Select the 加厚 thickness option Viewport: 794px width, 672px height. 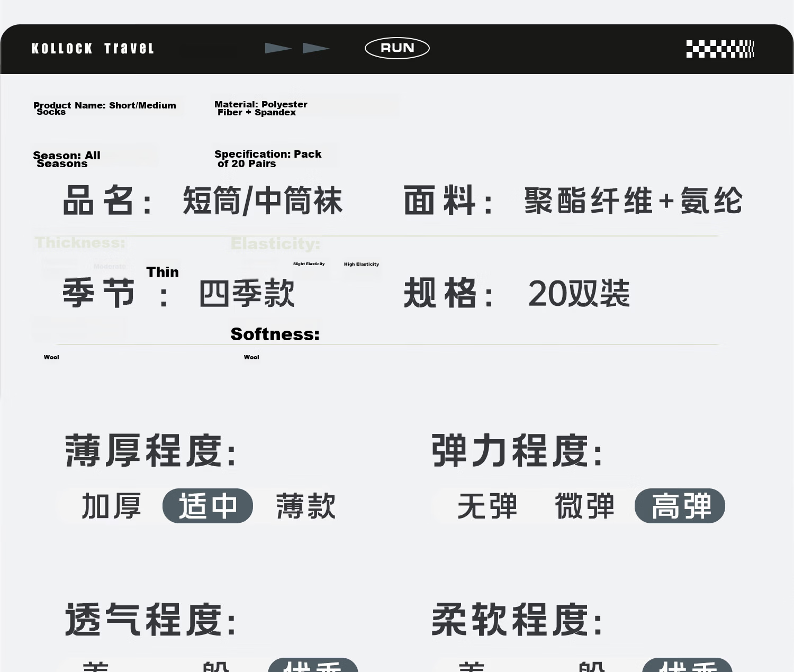111,506
